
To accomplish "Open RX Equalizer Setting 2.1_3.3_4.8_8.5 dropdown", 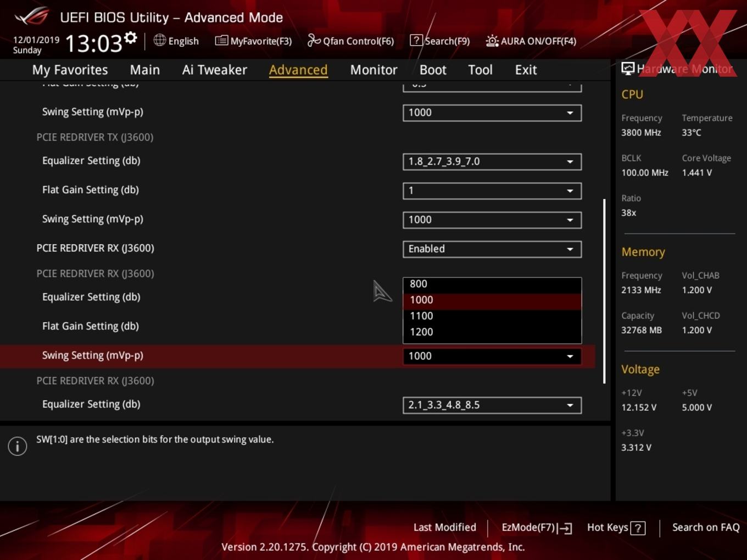I will pos(492,405).
